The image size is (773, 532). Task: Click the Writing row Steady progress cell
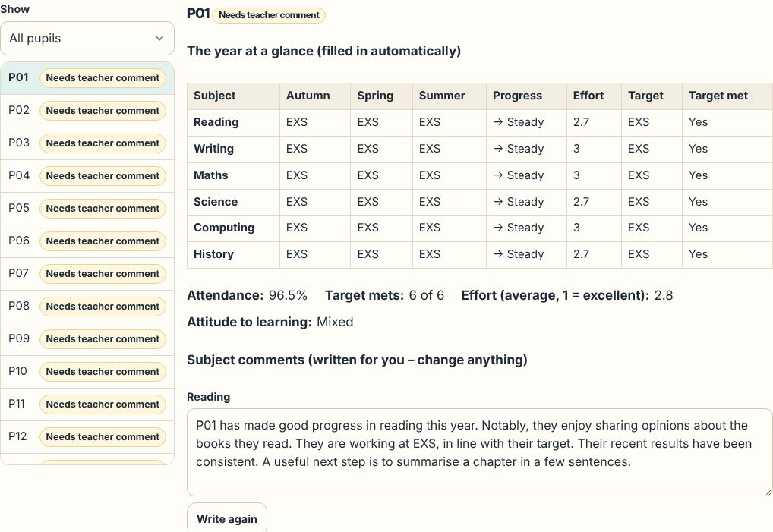point(526,150)
